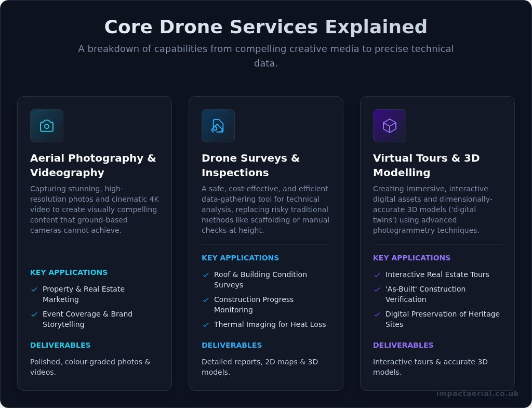Click Key Applications label in Virtual Tours card

(411, 258)
